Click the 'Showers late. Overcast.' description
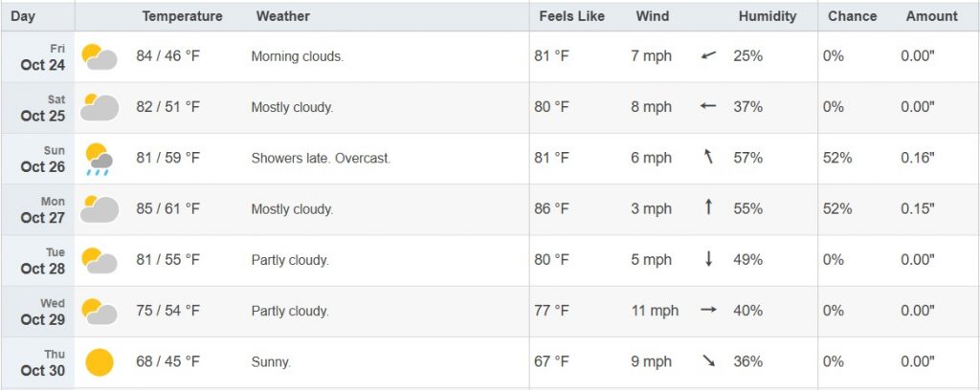980x390 pixels. (x=321, y=158)
